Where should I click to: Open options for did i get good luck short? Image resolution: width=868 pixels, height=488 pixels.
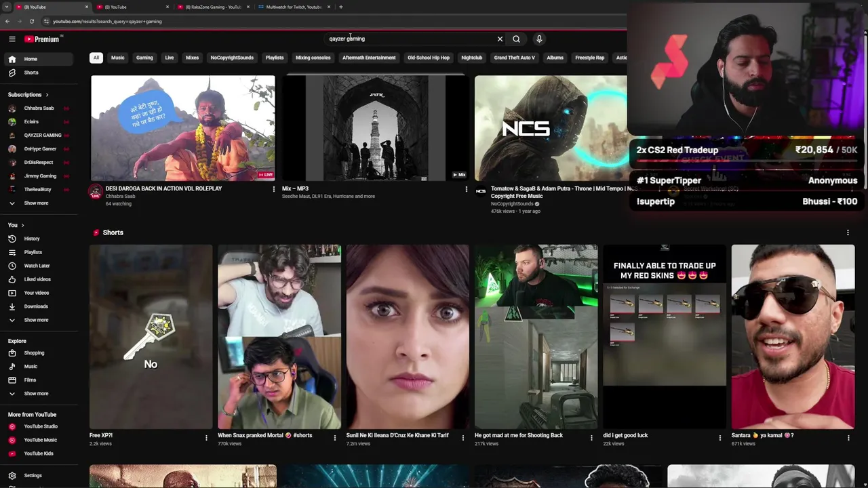(x=720, y=438)
